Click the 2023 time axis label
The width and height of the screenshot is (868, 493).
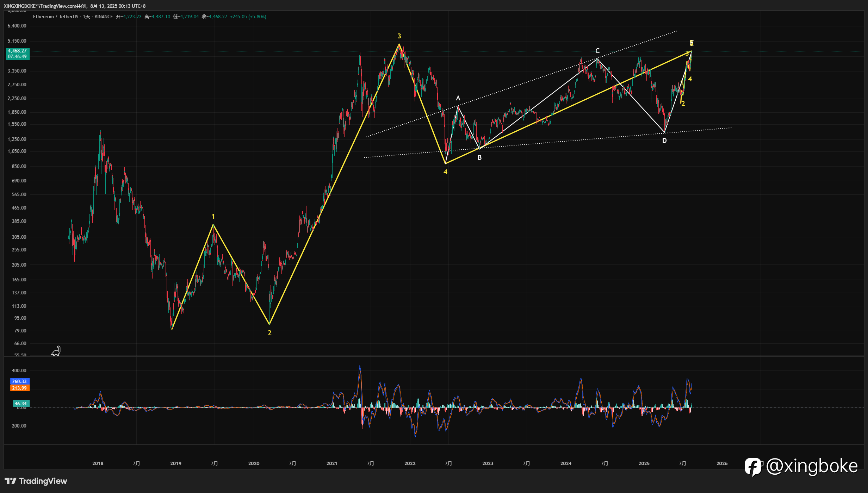[x=488, y=464]
